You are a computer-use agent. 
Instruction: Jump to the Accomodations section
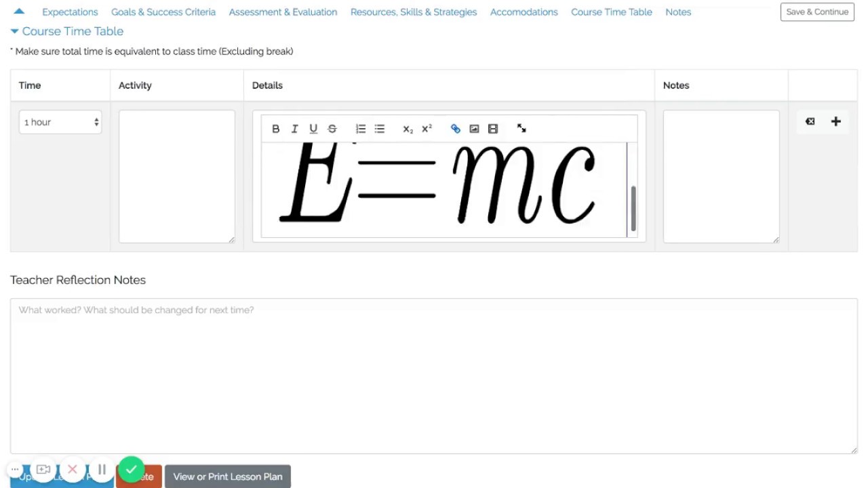524,12
